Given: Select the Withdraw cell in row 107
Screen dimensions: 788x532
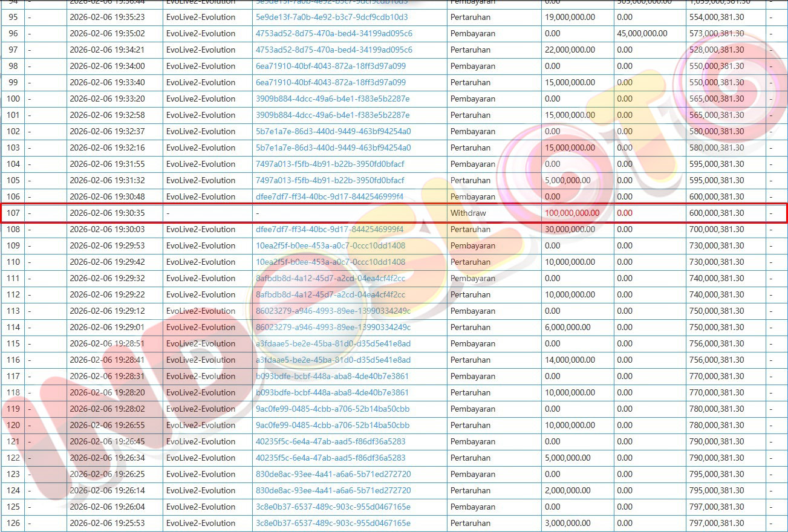Looking at the screenshot, I should (x=468, y=213).
